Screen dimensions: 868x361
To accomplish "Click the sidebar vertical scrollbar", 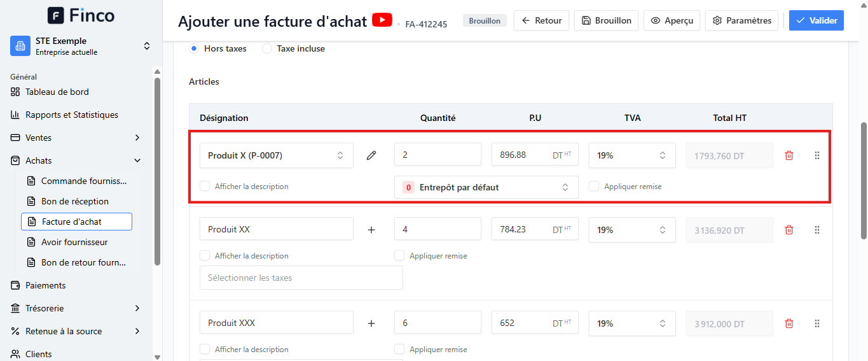I will [157, 172].
